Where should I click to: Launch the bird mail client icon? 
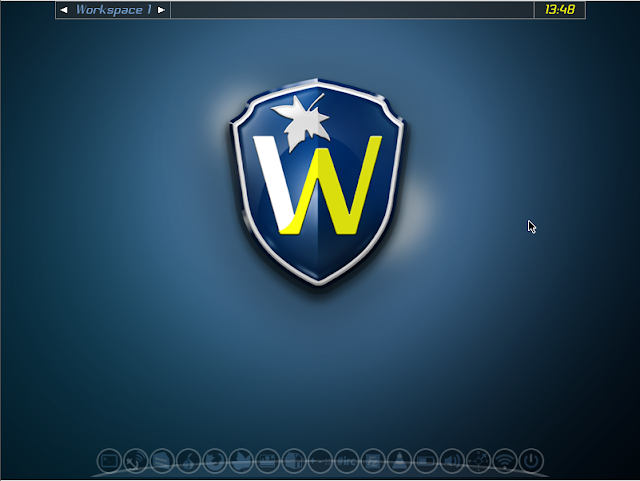[x=241, y=461]
